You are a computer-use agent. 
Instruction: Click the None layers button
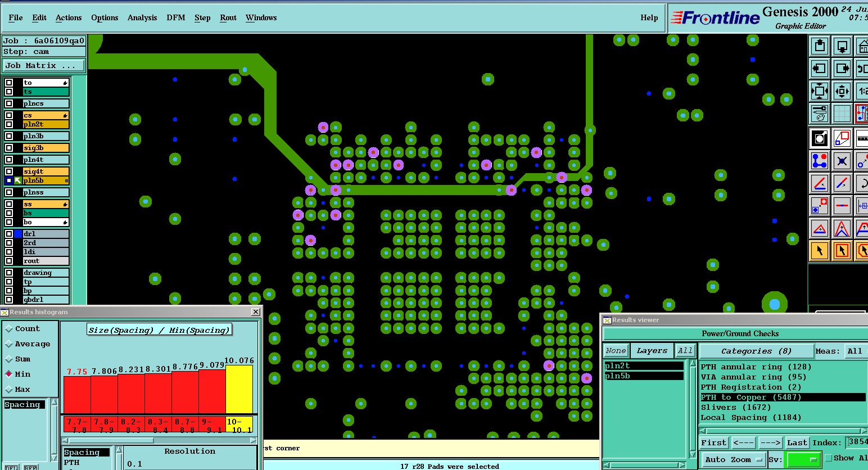616,351
